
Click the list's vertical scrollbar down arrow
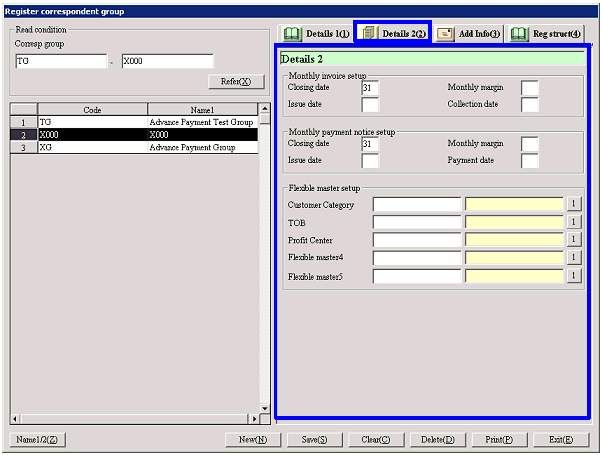coord(265,407)
